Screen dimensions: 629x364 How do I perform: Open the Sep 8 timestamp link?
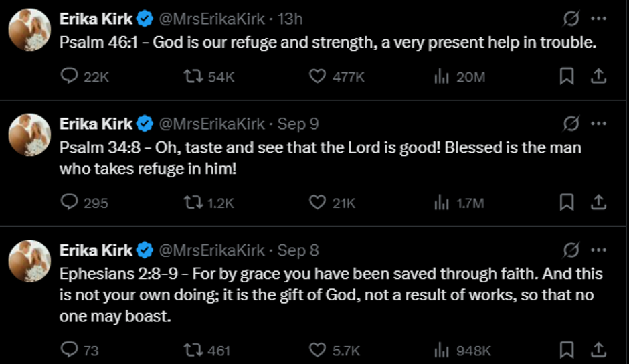click(298, 250)
